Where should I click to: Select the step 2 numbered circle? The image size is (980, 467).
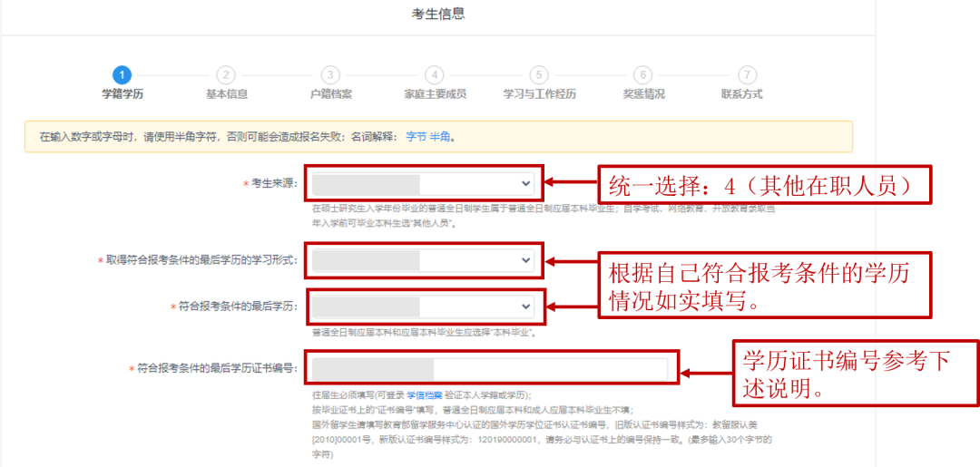[226, 75]
